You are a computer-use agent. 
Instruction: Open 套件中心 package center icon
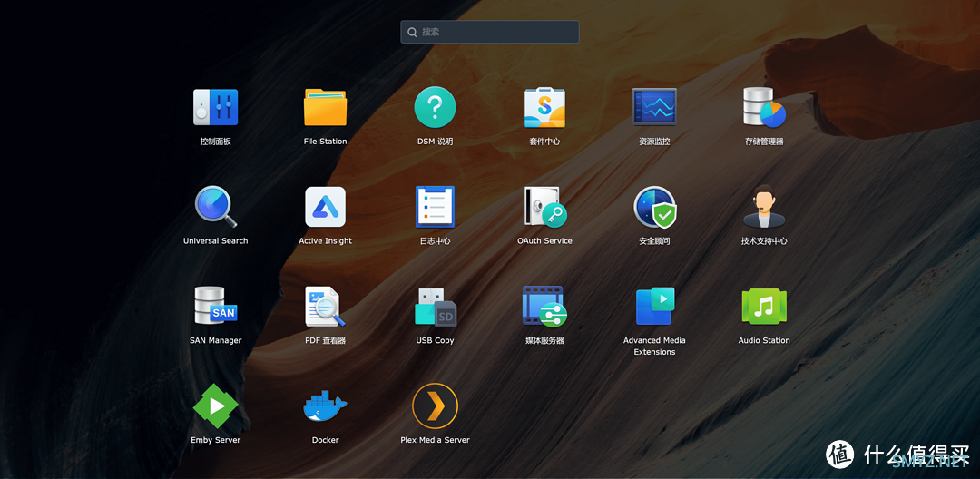544,107
